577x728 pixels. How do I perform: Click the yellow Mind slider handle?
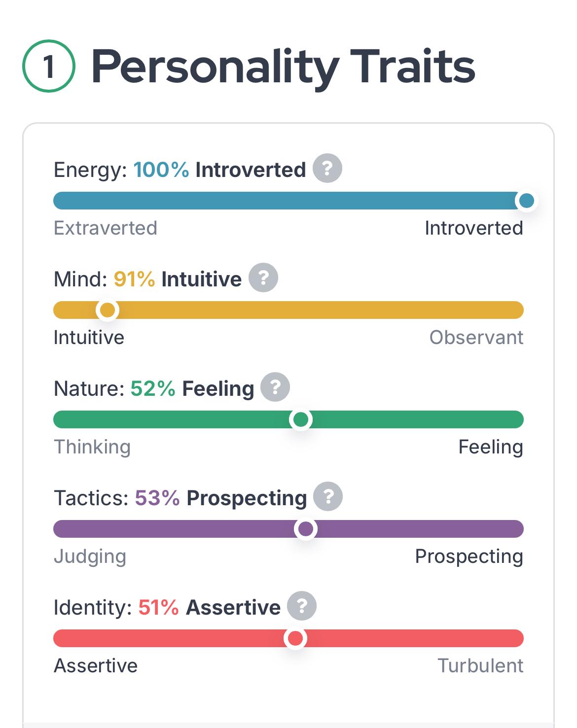108,310
